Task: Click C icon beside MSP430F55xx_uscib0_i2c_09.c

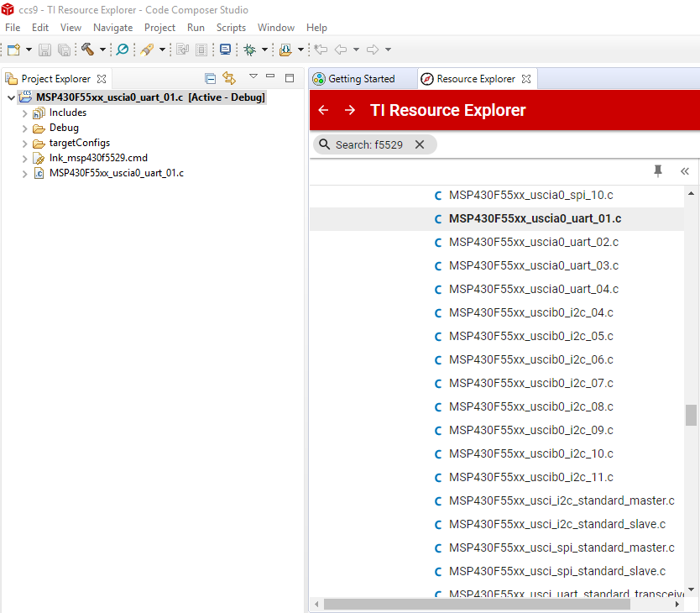Action: pos(438,431)
